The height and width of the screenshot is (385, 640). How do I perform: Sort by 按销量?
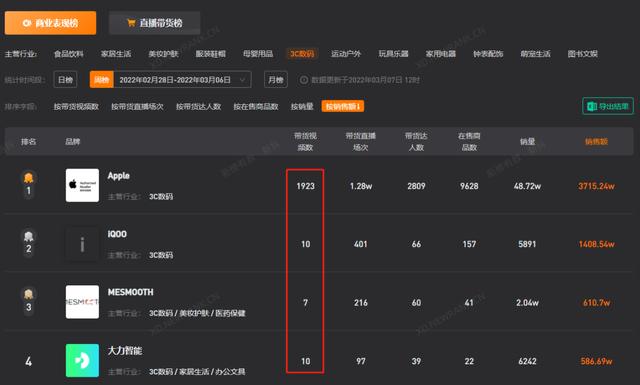(302, 107)
